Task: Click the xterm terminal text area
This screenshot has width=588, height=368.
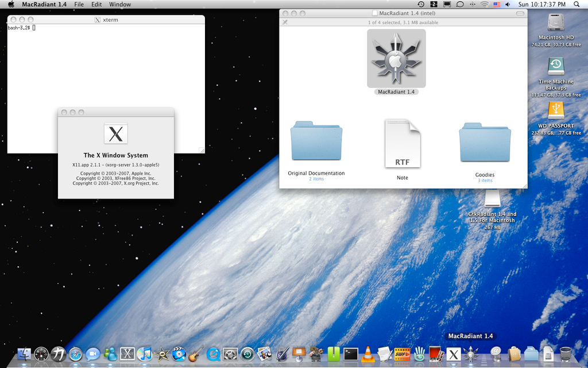Action: (x=106, y=88)
